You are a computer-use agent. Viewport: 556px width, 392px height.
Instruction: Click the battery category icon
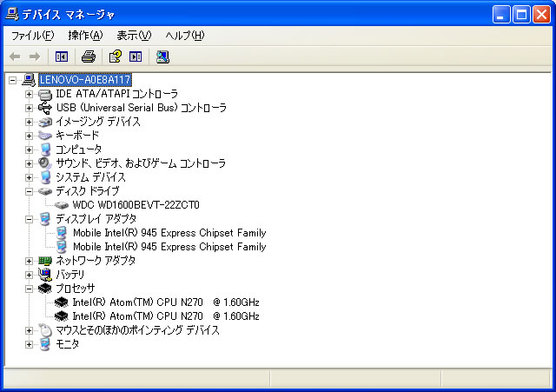(45, 275)
